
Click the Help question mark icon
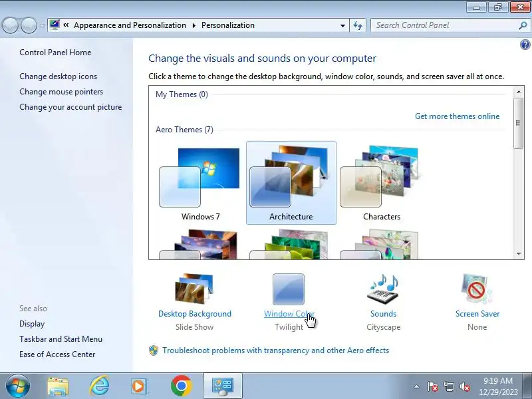[x=525, y=45]
